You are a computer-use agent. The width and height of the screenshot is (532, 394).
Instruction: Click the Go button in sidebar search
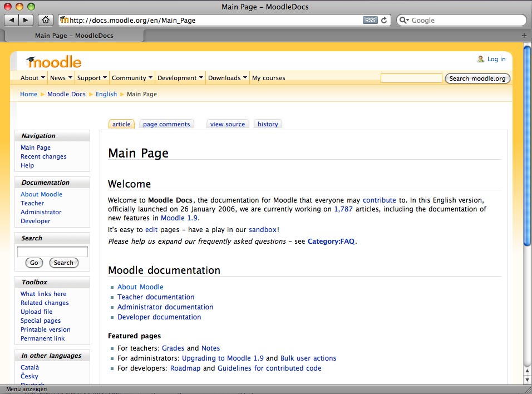click(x=34, y=262)
